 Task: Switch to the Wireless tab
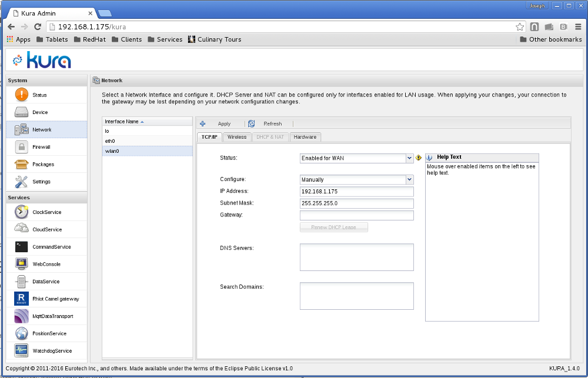coord(237,137)
